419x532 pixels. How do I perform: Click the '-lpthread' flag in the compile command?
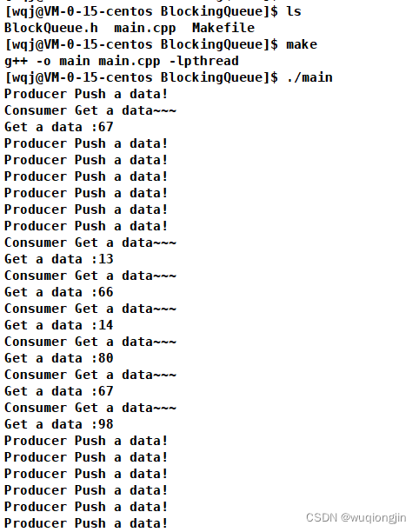tap(204, 62)
